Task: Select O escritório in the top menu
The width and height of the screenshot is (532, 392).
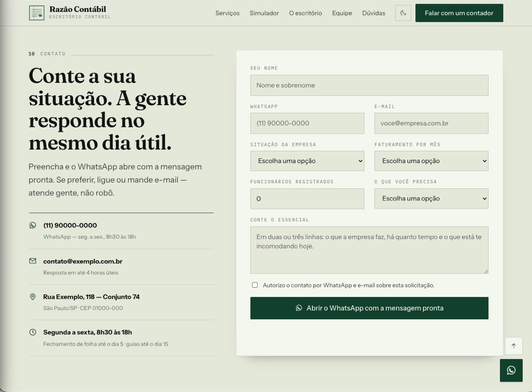Action: tap(305, 13)
